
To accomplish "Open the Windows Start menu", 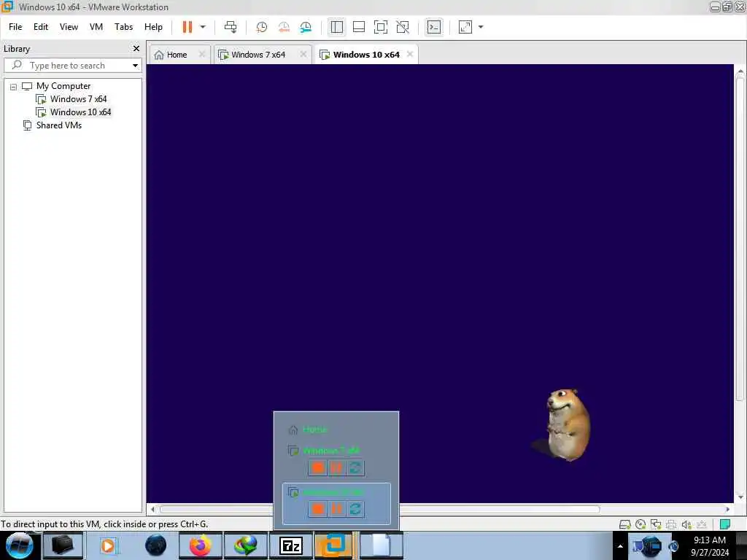I will (20, 545).
